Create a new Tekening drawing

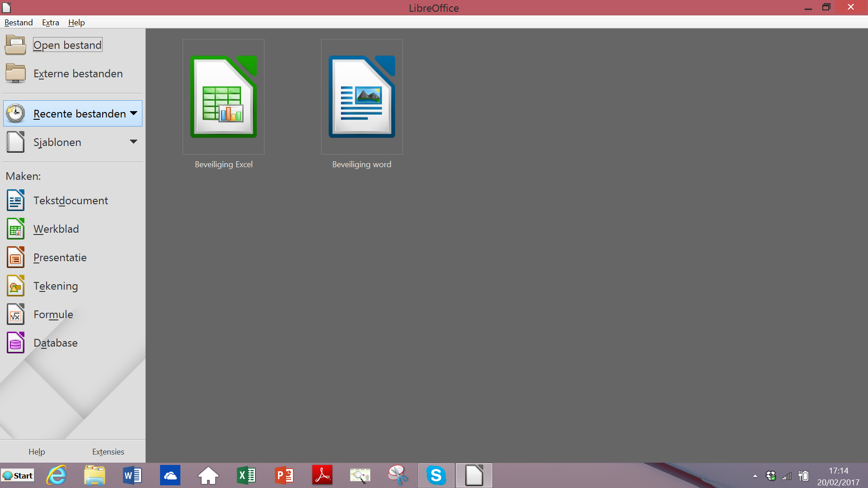(x=56, y=286)
